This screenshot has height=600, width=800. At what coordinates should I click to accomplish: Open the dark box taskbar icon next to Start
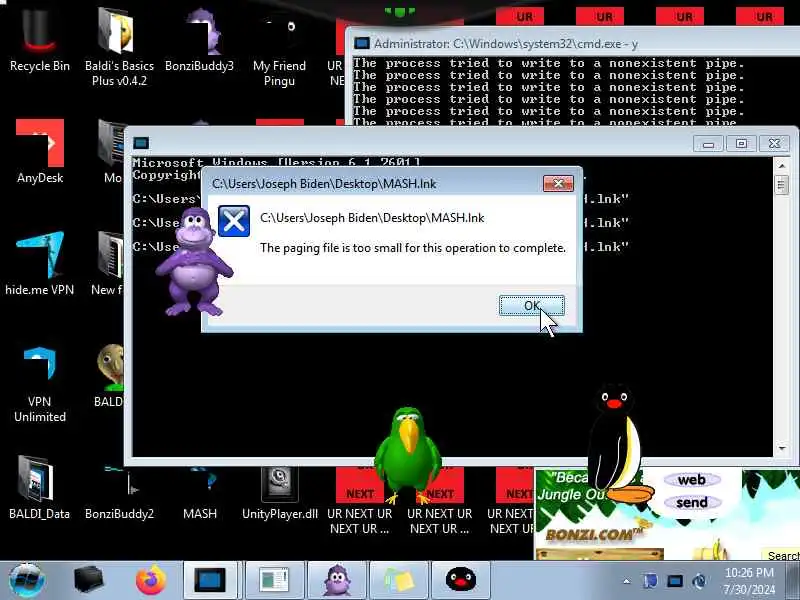coord(88,580)
